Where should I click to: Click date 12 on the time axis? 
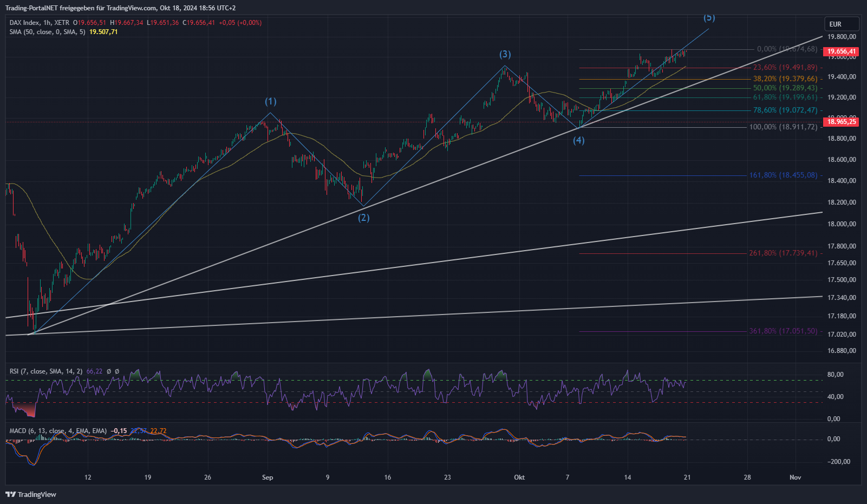pos(88,477)
